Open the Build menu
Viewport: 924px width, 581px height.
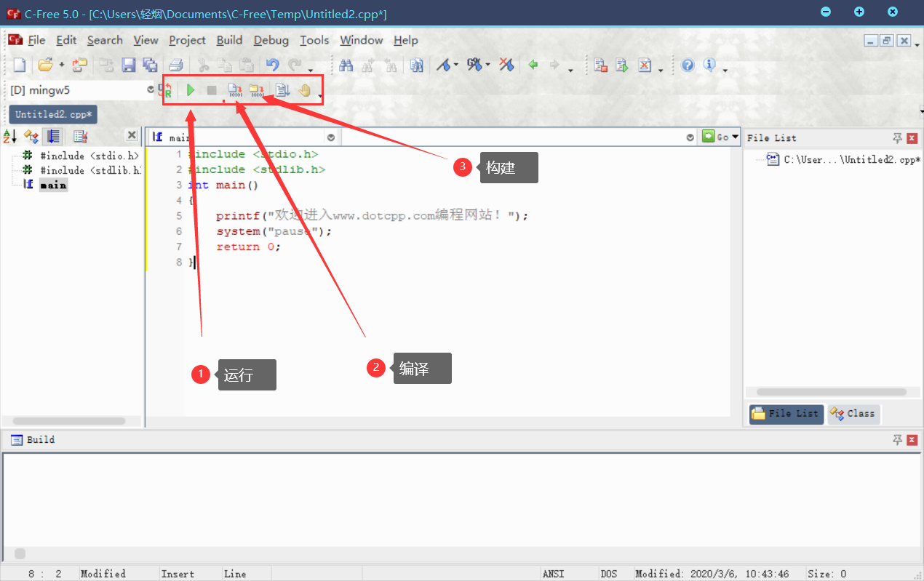(x=229, y=40)
